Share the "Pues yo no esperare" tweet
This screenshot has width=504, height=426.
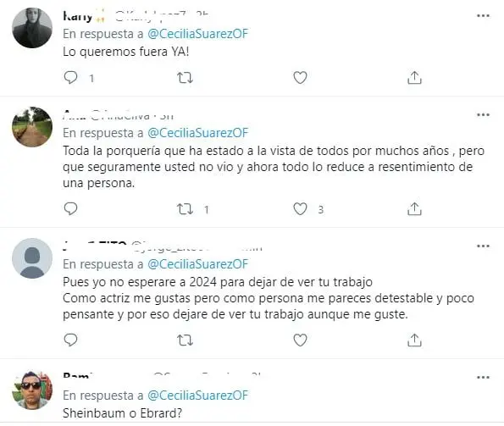[414, 340]
